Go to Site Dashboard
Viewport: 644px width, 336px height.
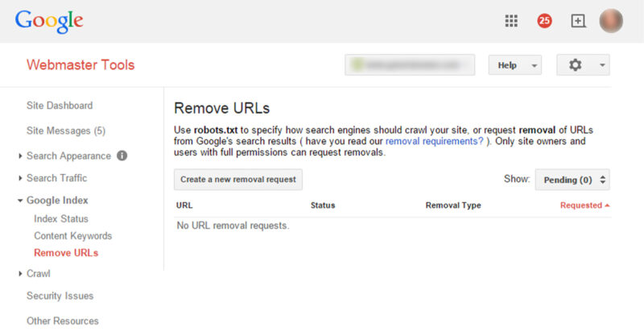click(60, 106)
